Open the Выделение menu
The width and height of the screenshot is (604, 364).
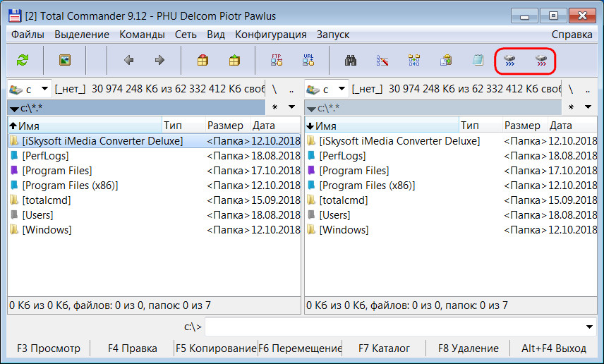click(82, 35)
